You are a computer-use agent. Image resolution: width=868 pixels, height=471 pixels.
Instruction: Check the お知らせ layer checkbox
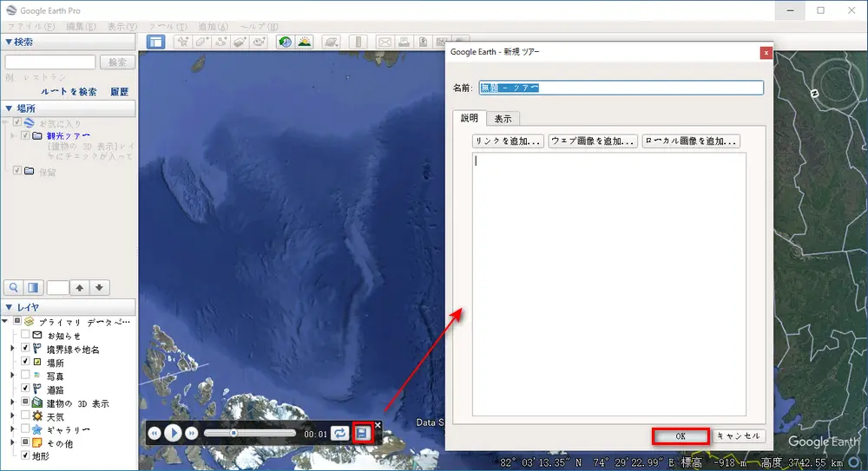(x=25, y=335)
